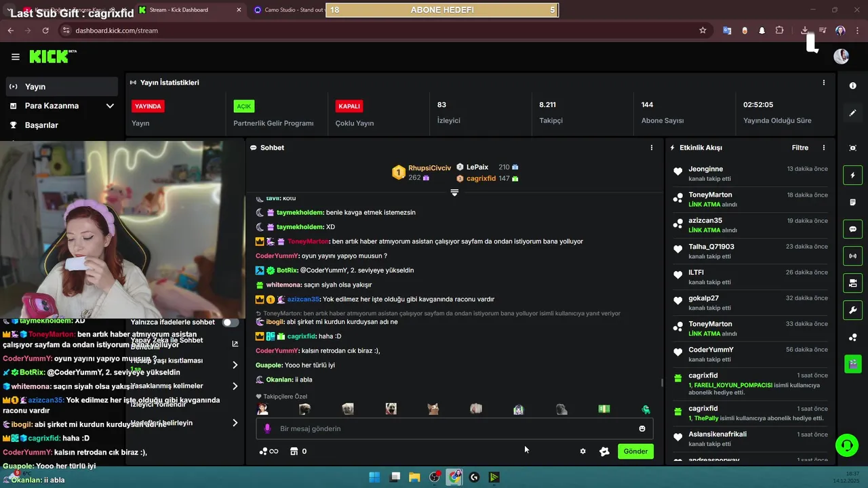This screenshot has width=868, height=488.
Task: Toggle the chat bubble panel icon in sidebar
Action: coord(852,229)
